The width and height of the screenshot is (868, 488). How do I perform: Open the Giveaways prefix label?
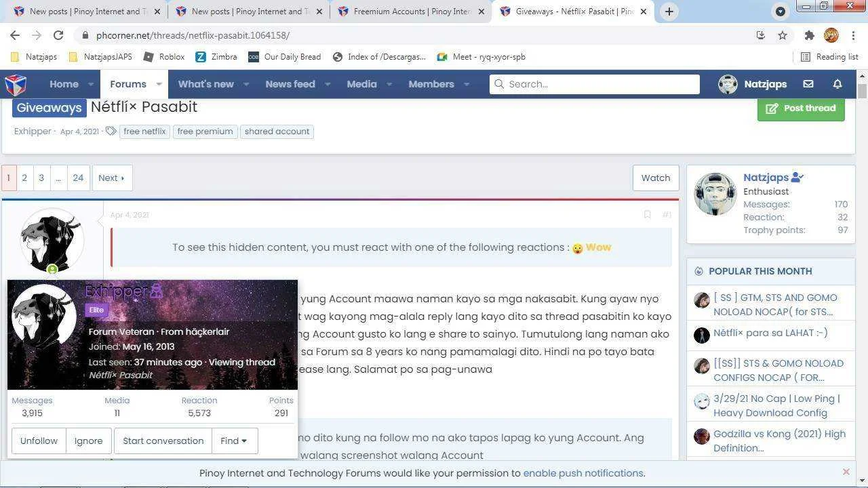coord(50,108)
